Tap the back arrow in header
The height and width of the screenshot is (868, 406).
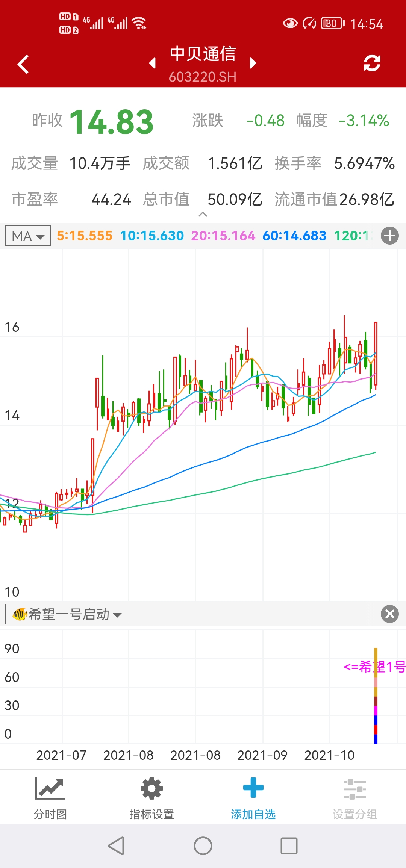[23, 64]
